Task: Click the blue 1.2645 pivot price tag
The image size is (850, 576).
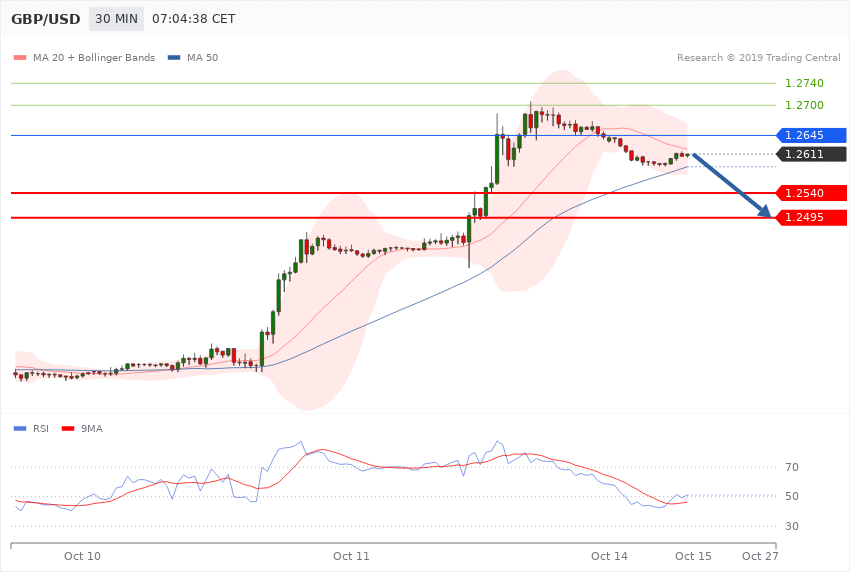Action: click(x=812, y=135)
